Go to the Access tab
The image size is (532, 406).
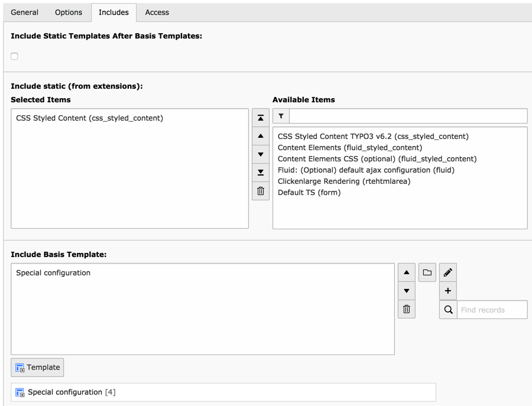click(157, 12)
